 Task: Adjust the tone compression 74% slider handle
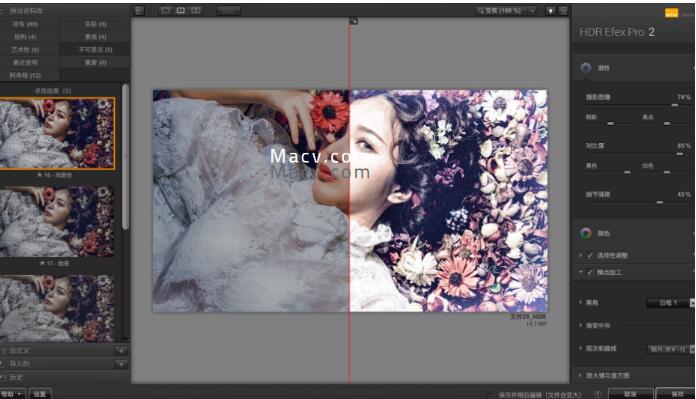pyautogui.click(x=675, y=105)
